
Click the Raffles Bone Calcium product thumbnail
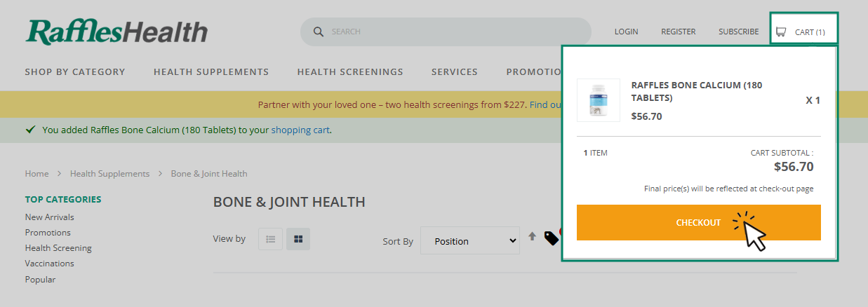click(x=598, y=100)
